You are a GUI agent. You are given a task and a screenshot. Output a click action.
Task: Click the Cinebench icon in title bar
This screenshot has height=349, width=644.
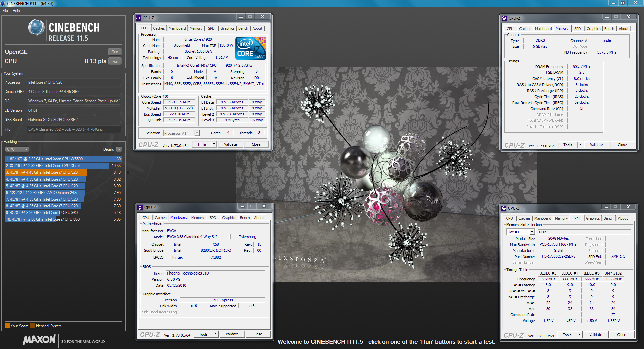[x=3, y=3]
